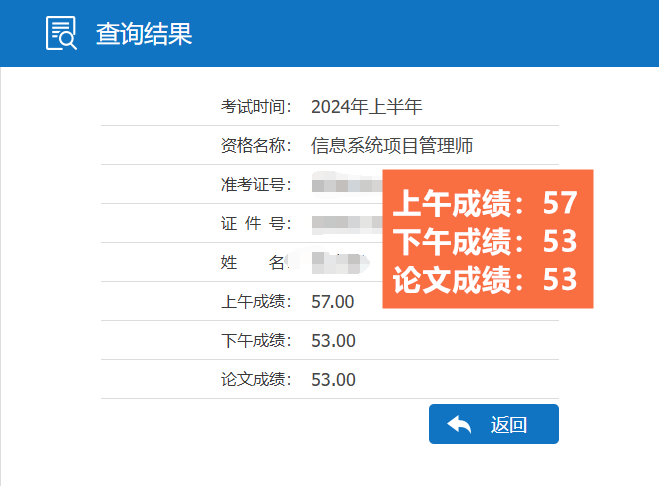Click the 考试时间 label
The width and height of the screenshot is (659, 486).
pos(256,107)
